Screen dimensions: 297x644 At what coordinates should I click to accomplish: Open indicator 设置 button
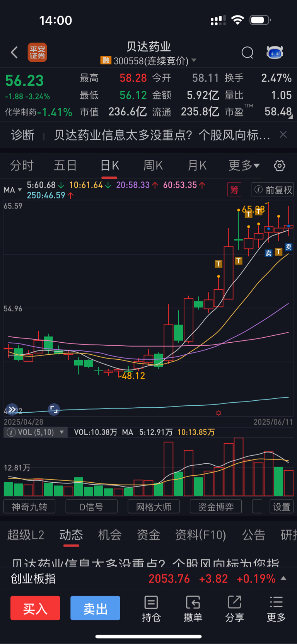tap(282, 507)
